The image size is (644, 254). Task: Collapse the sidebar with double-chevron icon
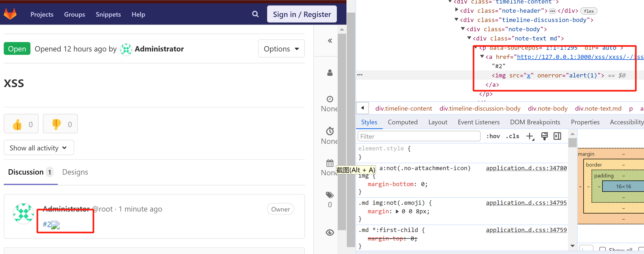(330, 41)
